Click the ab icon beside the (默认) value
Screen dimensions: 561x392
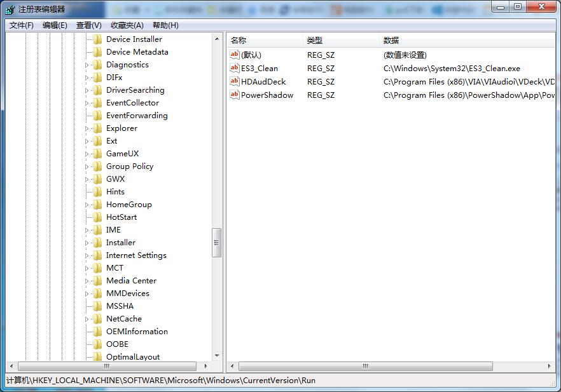pos(234,55)
